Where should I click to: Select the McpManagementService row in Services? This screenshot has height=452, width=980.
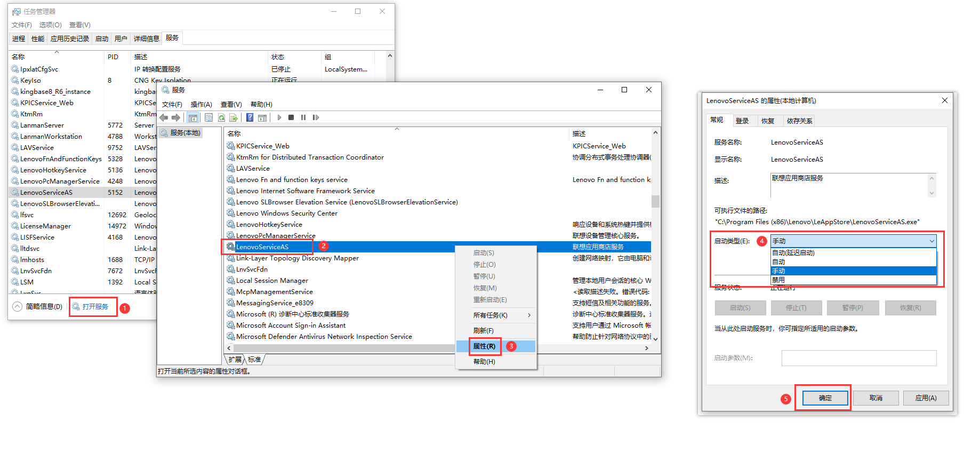pos(438,292)
